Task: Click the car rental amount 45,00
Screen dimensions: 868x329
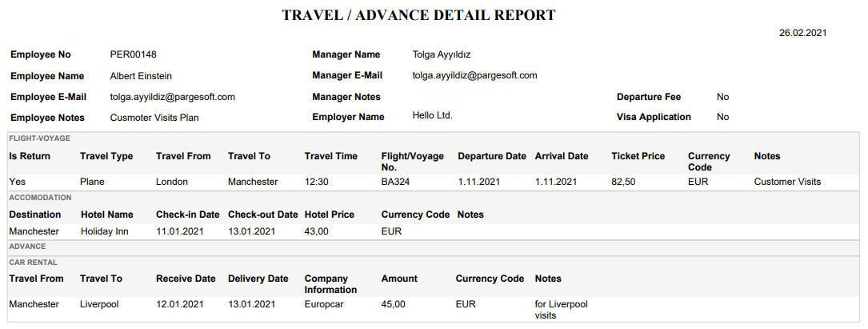Action: tap(393, 304)
